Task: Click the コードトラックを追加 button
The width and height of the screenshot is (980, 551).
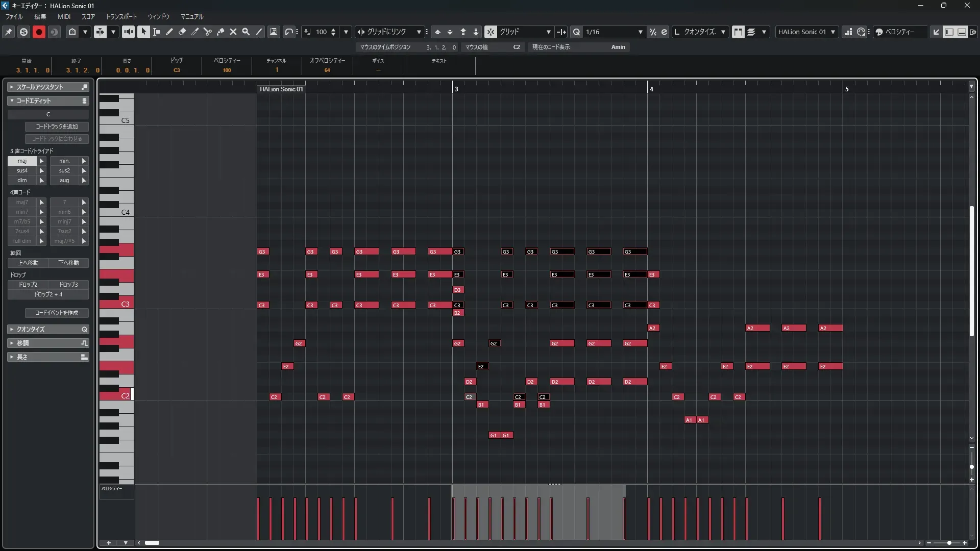Action: point(57,127)
